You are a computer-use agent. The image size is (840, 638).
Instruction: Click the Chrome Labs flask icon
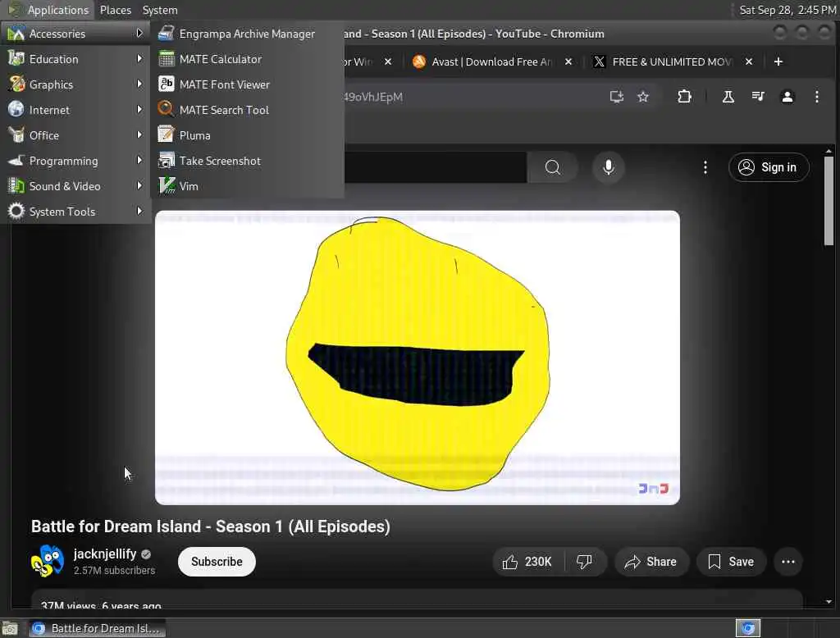[x=728, y=97]
